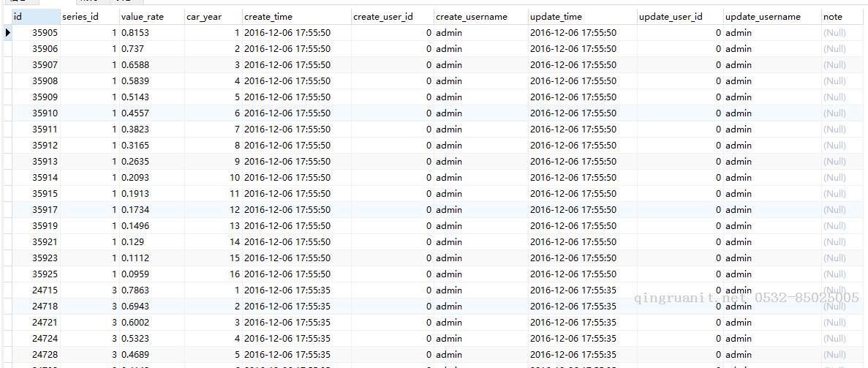Click car_year cell 12
This screenshot has height=368, width=868.
[213, 209]
